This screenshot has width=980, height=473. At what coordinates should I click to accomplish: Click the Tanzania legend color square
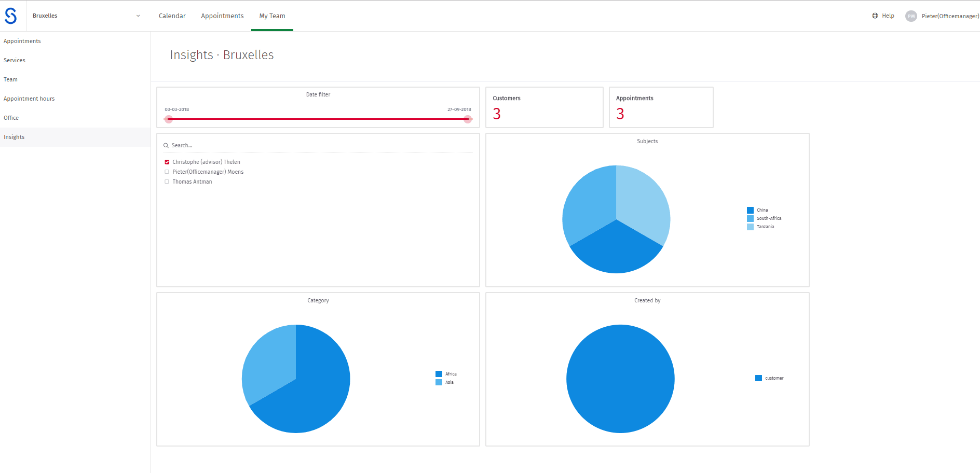(x=750, y=227)
